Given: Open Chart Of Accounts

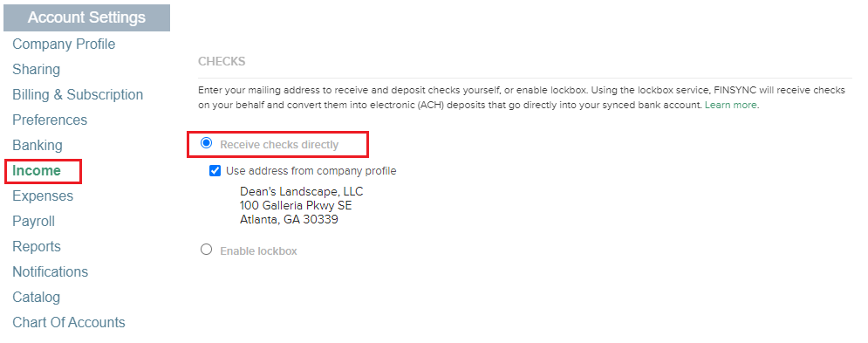Looking at the screenshot, I should 69,323.
